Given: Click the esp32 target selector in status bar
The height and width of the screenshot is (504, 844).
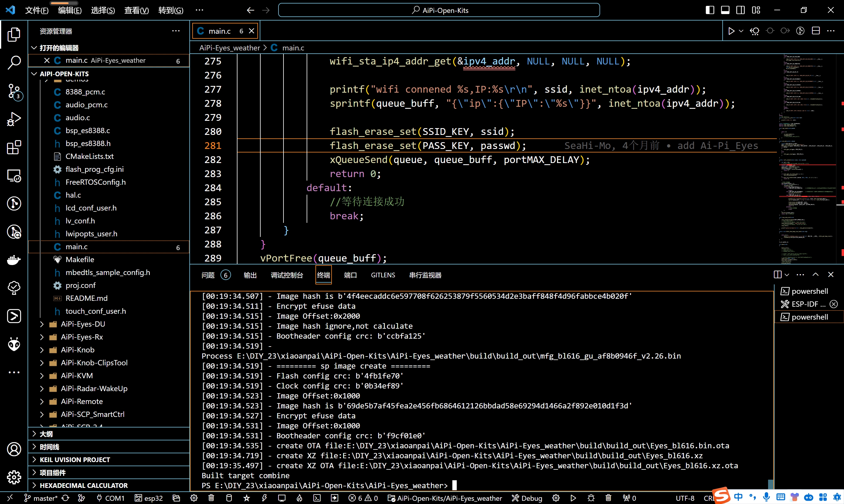Looking at the screenshot, I should click(149, 498).
